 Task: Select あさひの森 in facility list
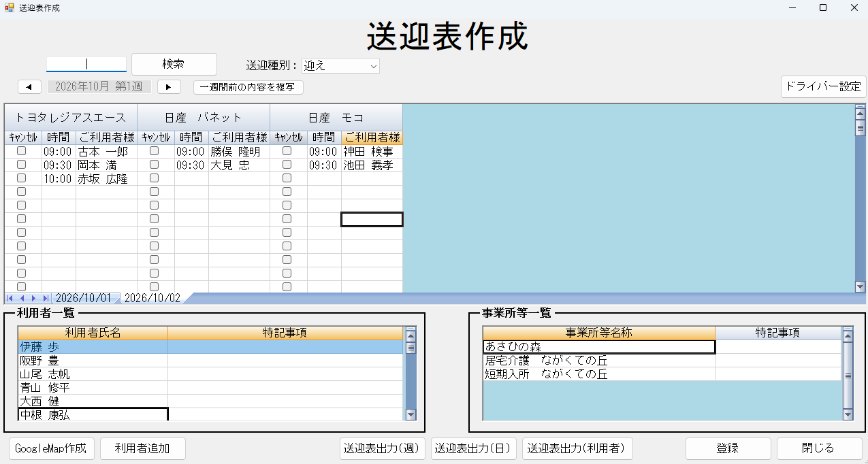point(599,347)
